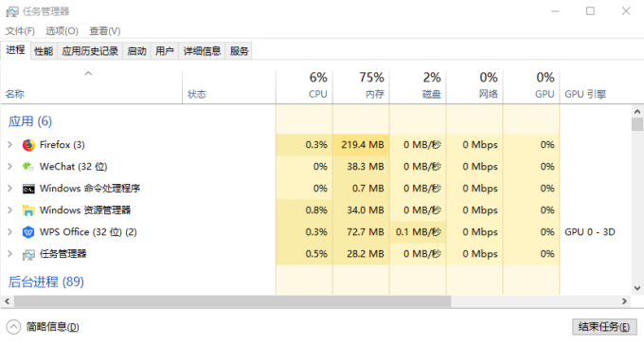Viewport: 644px width, 346px height.
Task: Select the Firefox (3) row name
Action: click(x=62, y=145)
